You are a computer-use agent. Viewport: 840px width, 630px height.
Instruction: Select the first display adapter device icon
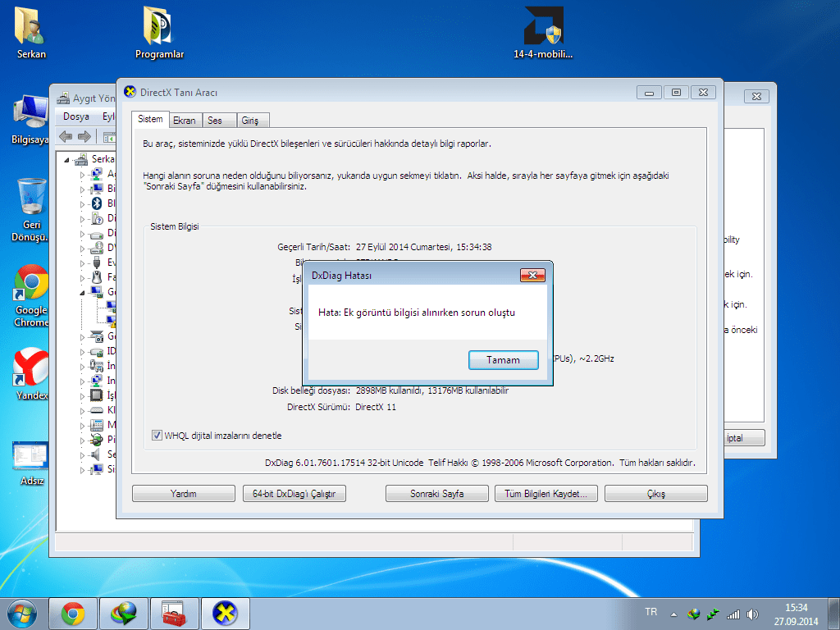click(112, 307)
